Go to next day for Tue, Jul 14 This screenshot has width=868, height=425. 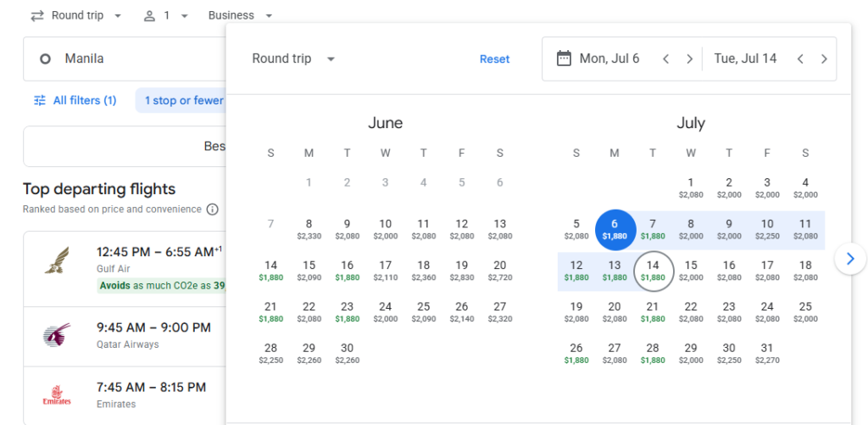[824, 59]
